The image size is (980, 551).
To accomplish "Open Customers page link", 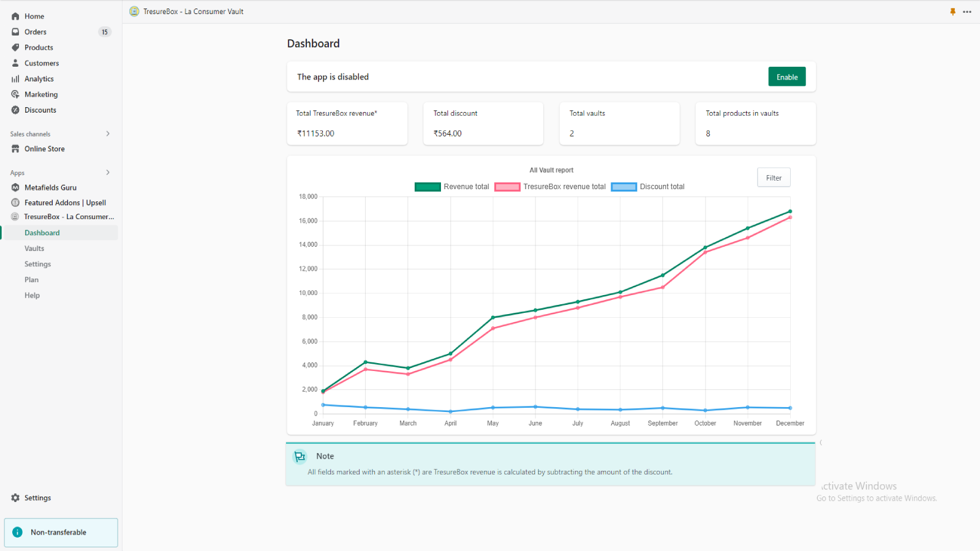I will [x=42, y=63].
